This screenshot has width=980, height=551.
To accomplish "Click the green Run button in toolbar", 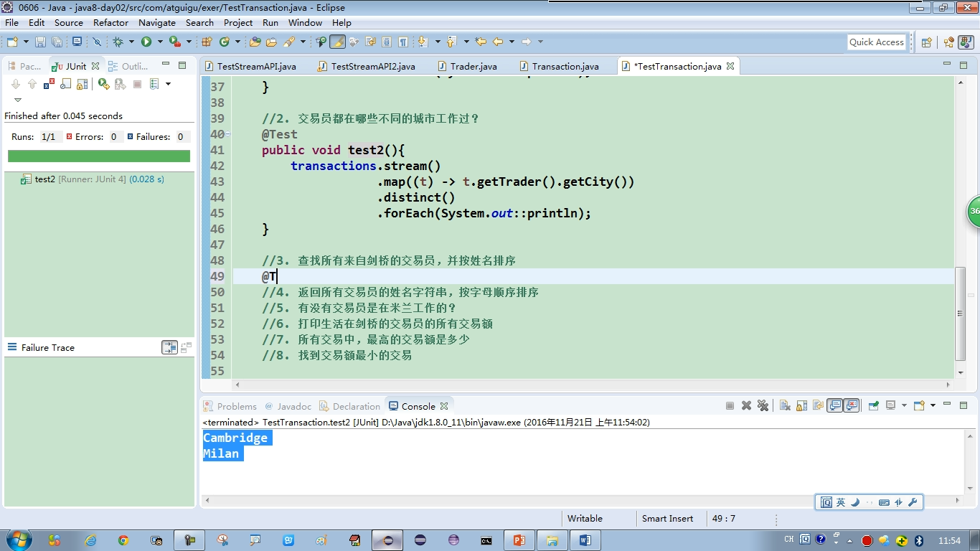I will [146, 42].
